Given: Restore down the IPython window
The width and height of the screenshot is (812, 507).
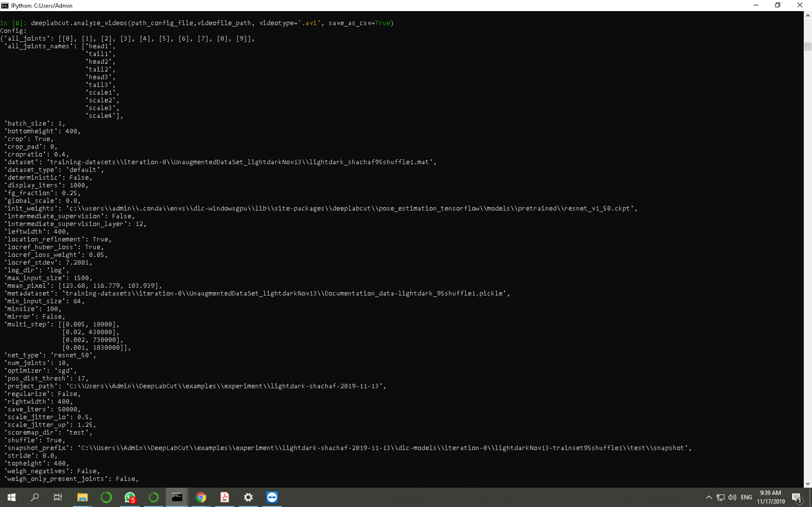Looking at the screenshot, I should (777, 6).
